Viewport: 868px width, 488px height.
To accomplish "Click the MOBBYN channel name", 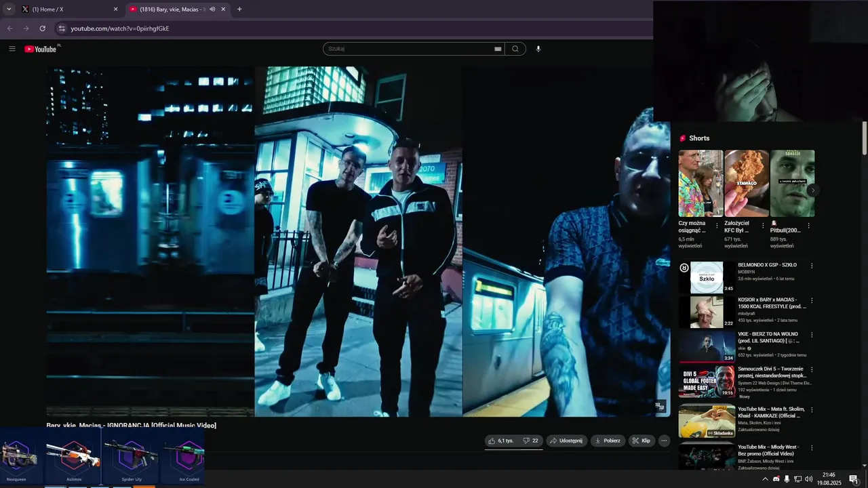I will click(x=746, y=272).
